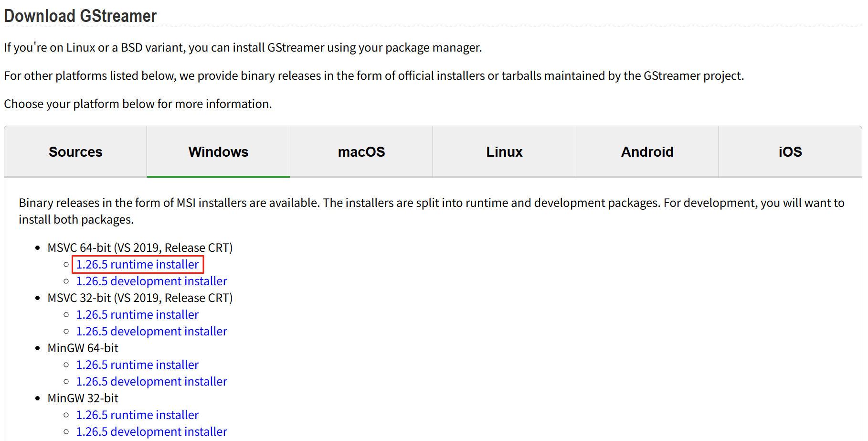
Task: Switch to the Sources tab
Action: point(75,152)
